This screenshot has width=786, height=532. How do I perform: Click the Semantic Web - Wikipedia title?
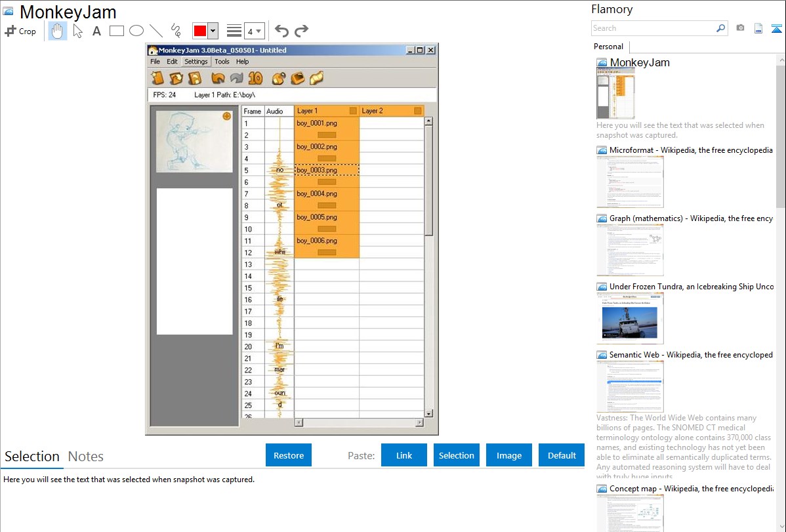[x=692, y=354]
